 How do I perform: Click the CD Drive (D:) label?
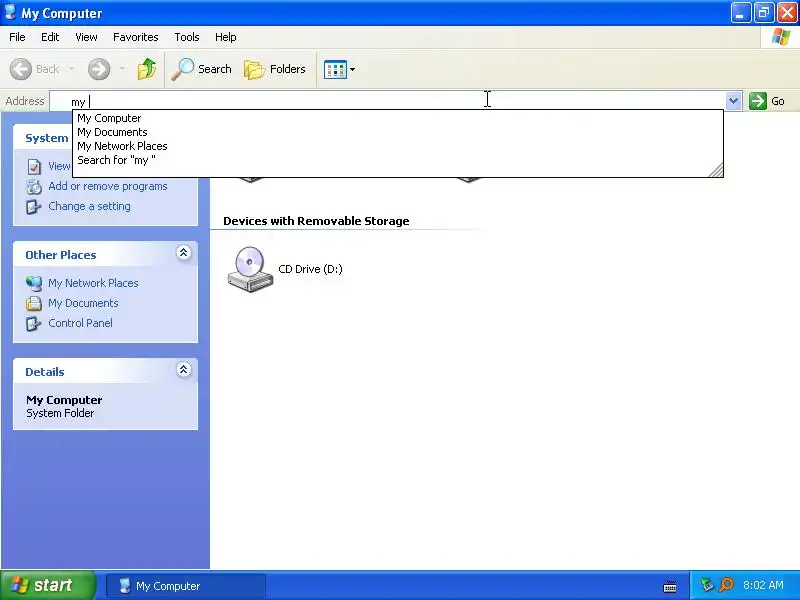tap(310, 269)
